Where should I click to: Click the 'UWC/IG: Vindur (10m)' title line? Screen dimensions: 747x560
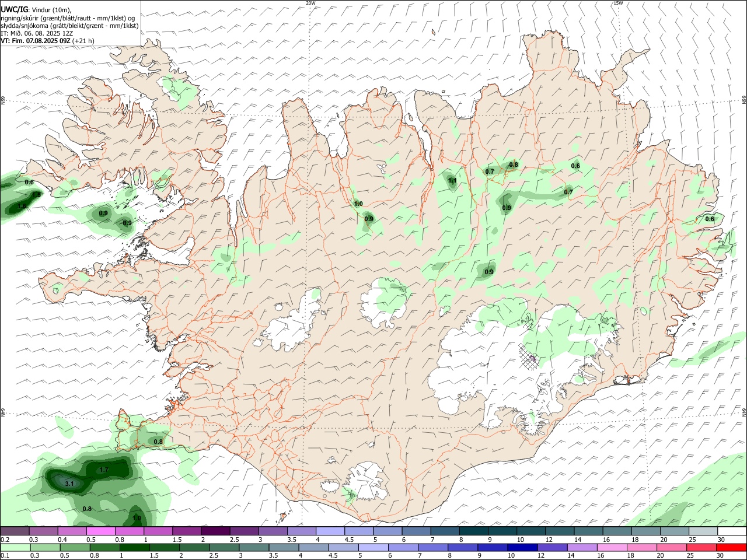[36, 10]
